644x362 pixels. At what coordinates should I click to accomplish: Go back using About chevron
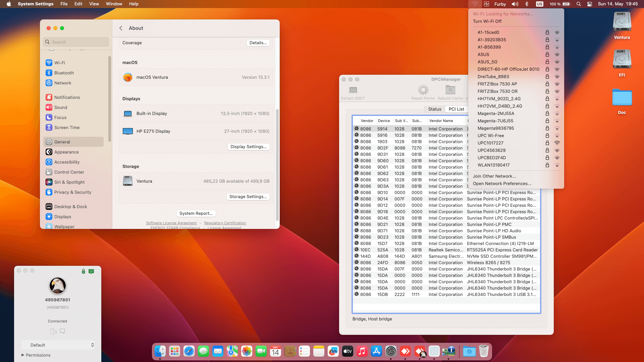click(121, 28)
